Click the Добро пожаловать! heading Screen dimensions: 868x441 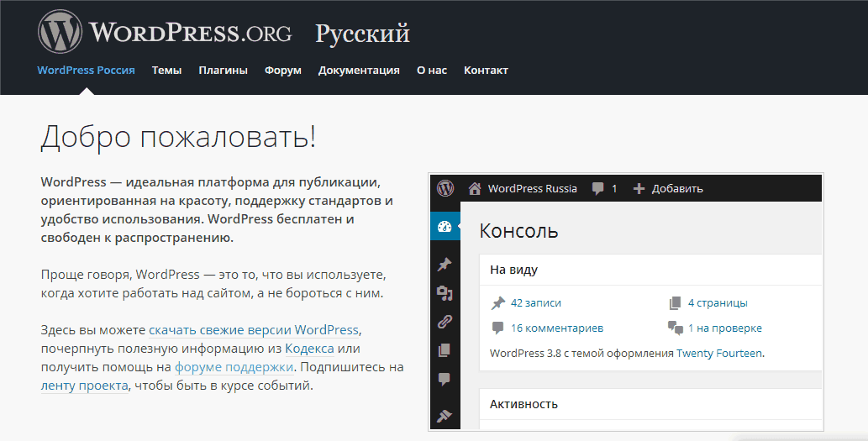(x=178, y=137)
